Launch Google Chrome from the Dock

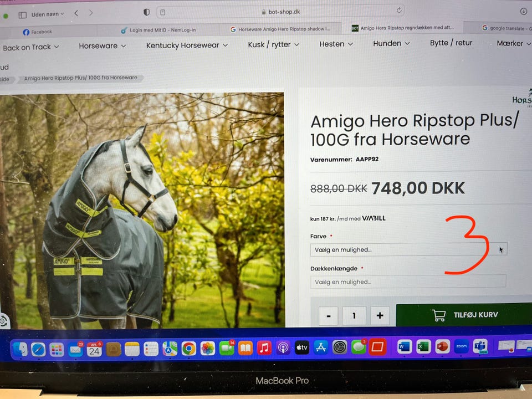click(x=188, y=349)
